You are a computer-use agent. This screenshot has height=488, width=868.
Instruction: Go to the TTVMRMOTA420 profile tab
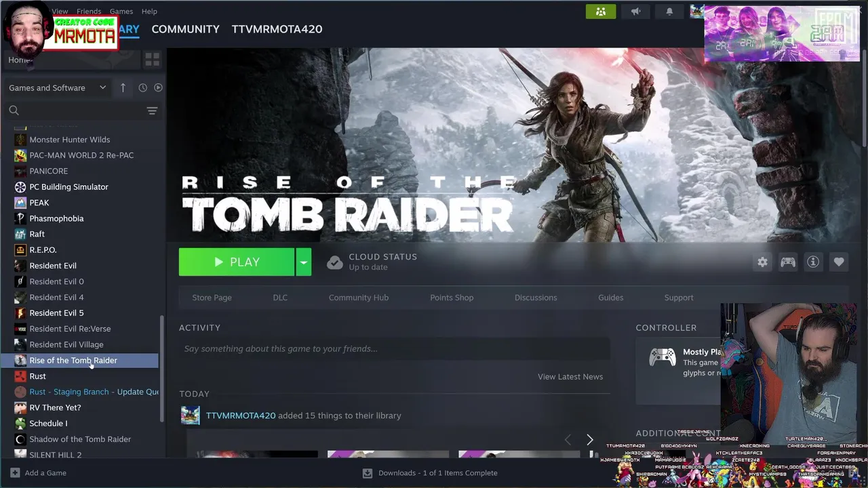click(x=277, y=29)
